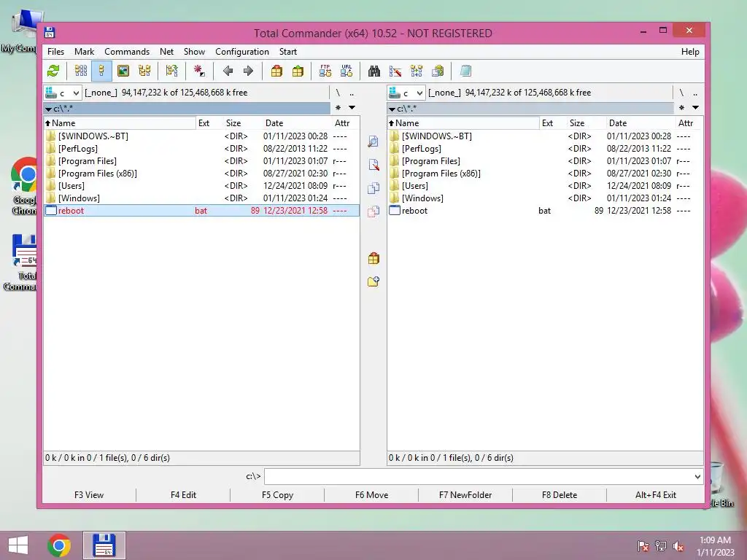Image resolution: width=747 pixels, height=560 pixels.
Task: Open the FTP connect icon
Action: pyautogui.click(x=325, y=71)
